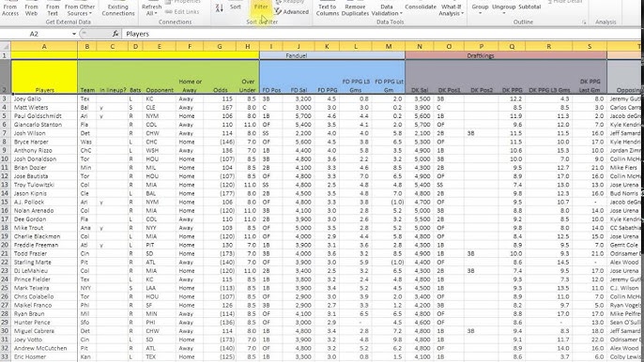Click the FD Sal header cell
Image resolution: width=644 pixels, height=362 pixels.
click(x=299, y=77)
